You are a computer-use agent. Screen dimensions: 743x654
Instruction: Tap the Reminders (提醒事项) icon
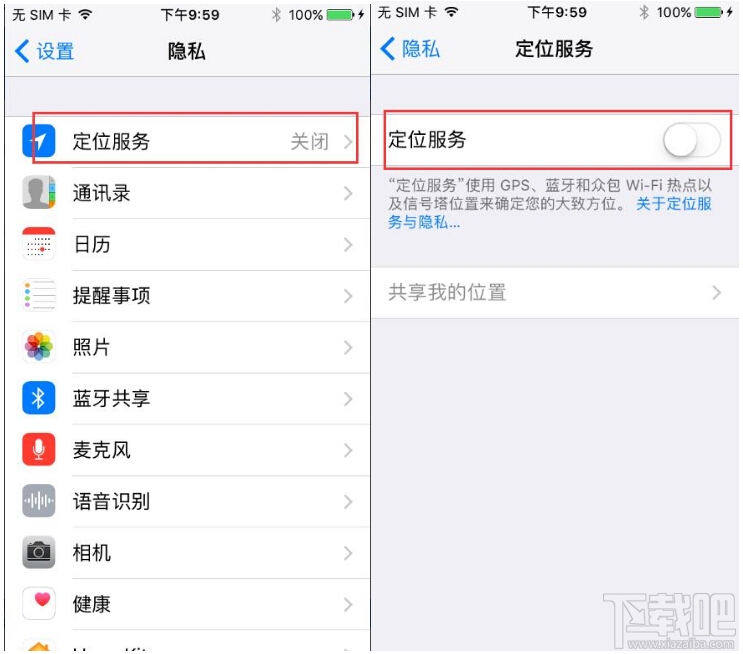pyautogui.click(x=38, y=295)
